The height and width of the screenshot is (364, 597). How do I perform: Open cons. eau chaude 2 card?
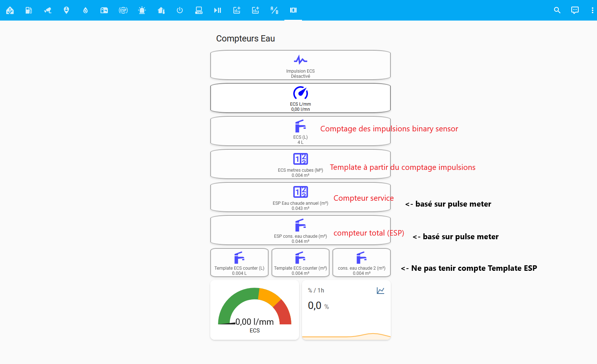(x=361, y=262)
